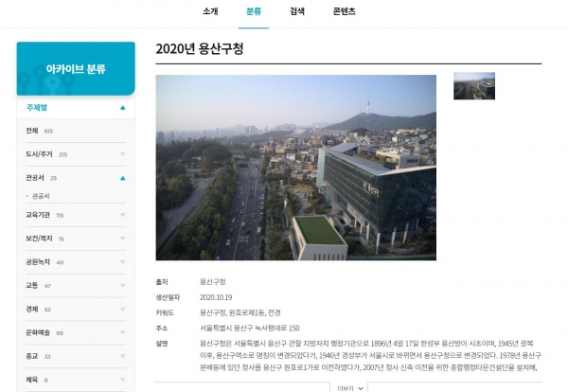
Task: Expand the 도시/주거 category arrow
Action: [123, 154]
